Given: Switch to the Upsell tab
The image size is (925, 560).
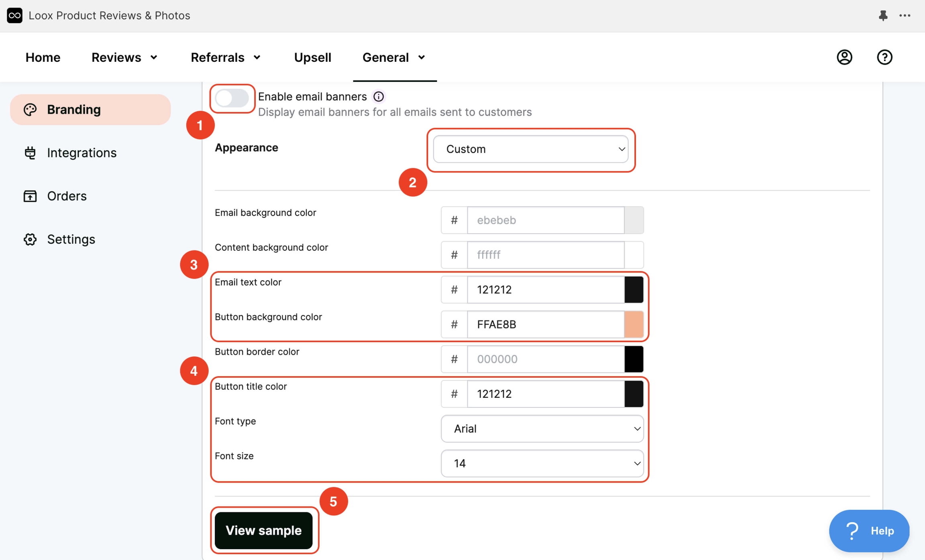Looking at the screenshot, I should click(312, 57).
